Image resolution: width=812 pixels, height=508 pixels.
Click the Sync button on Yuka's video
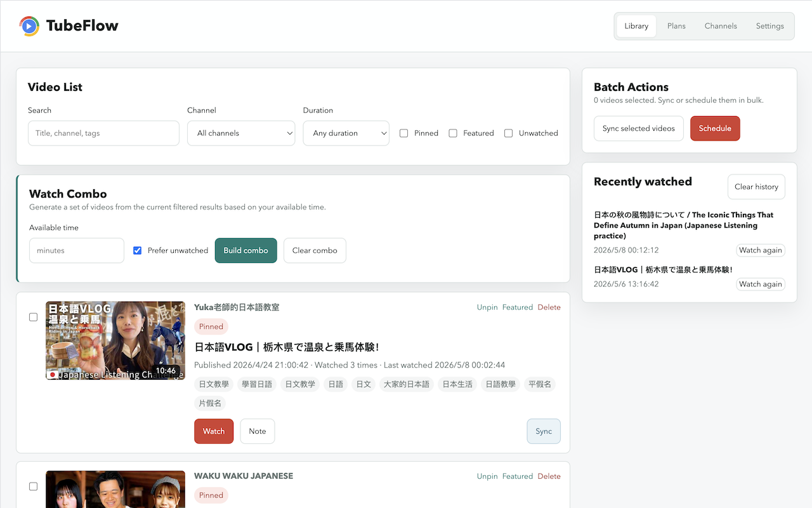(544, 431)
